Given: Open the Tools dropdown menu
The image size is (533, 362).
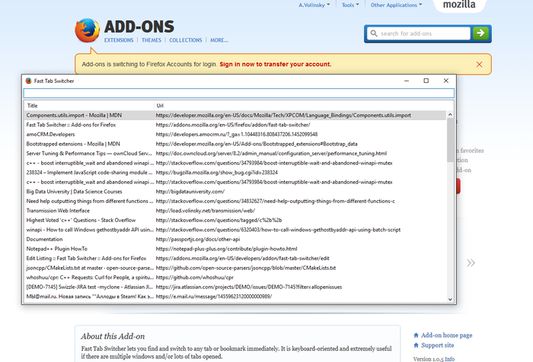Looking at the screenshot, I should [350, 5].
